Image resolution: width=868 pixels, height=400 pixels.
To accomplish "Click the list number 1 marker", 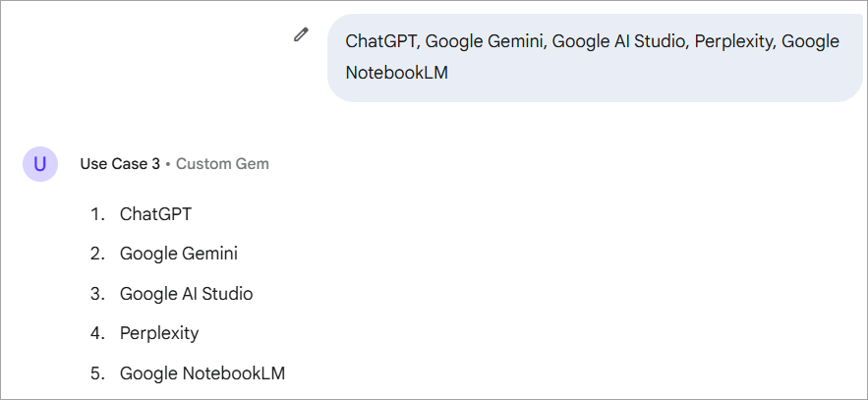I will pos(96,213).
